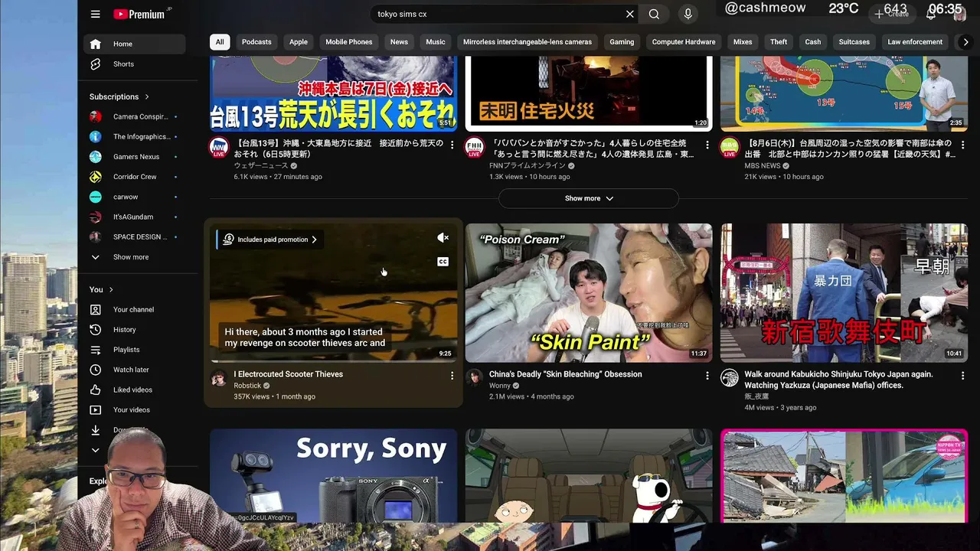Filter by the Suitcases chip

pyautogui.click(x=854, y=42)
